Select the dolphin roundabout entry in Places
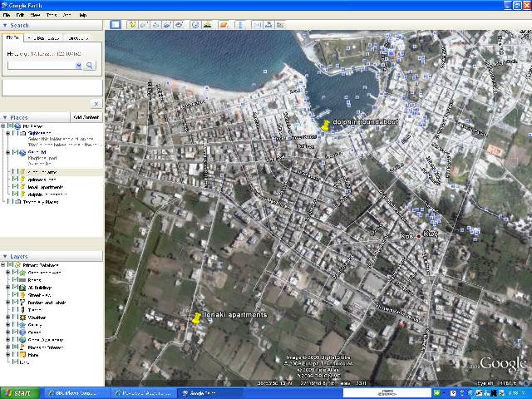The image size is (532, 399). (x=47, y=195)
